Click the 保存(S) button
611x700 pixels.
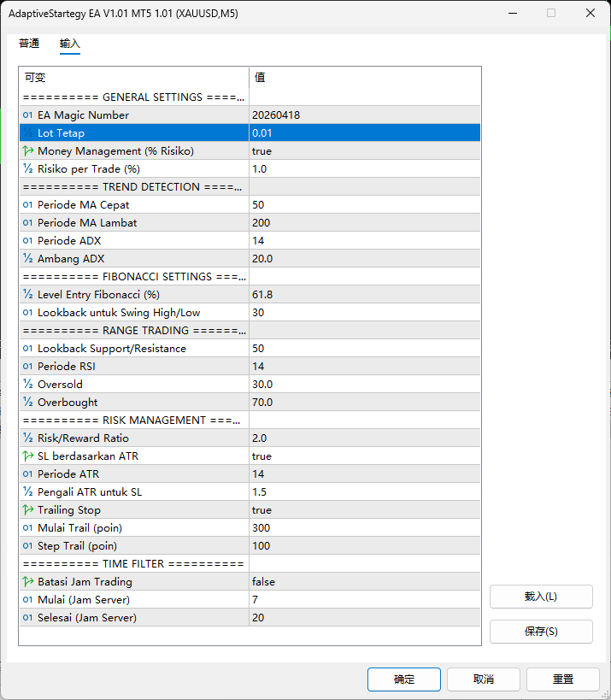coord(541,632)
